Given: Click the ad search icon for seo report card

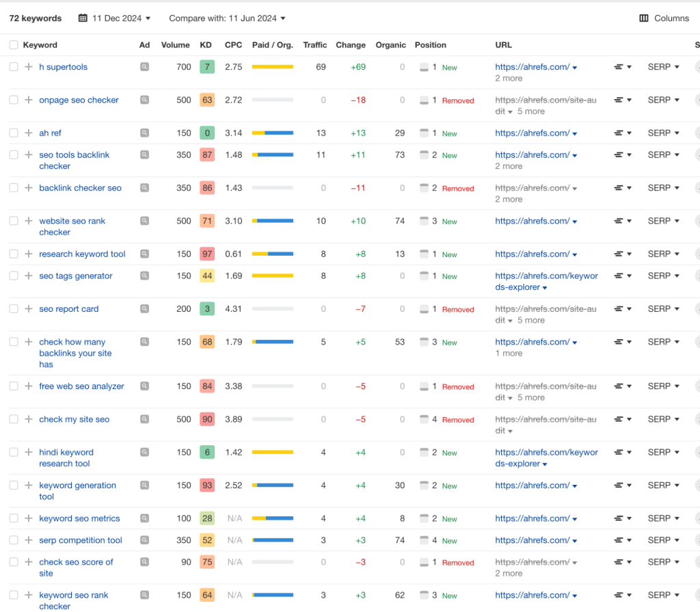Looking at the screenshot, I should click(144, 308).
